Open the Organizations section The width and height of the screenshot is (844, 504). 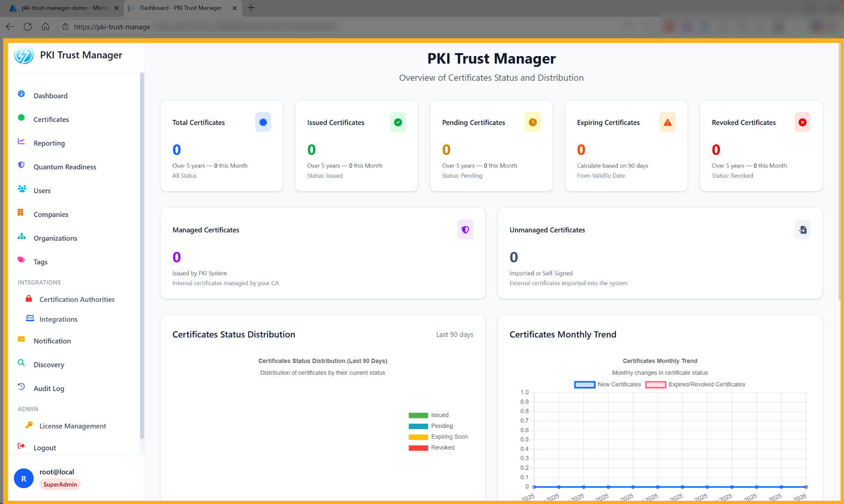coord(55,238)
